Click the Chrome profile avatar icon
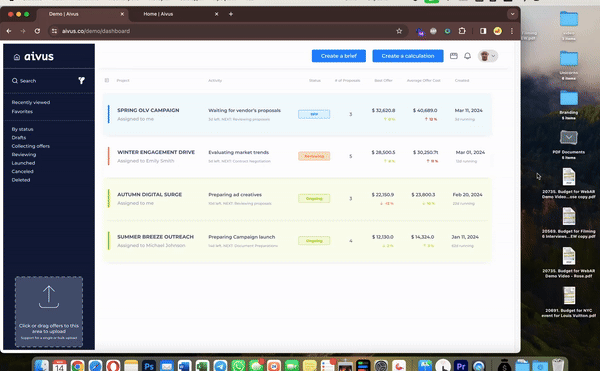 [x=497, y=31]
